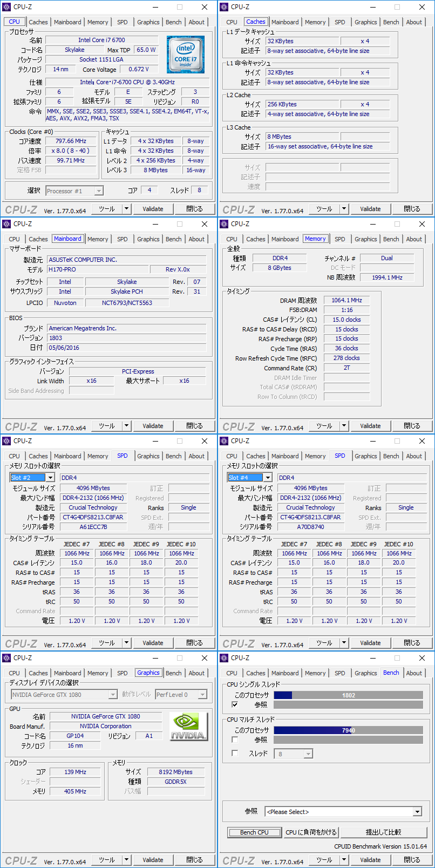The image size is (435, 868).
Task: Click the serial number A61ECC7B field
Action: [93, 527]
